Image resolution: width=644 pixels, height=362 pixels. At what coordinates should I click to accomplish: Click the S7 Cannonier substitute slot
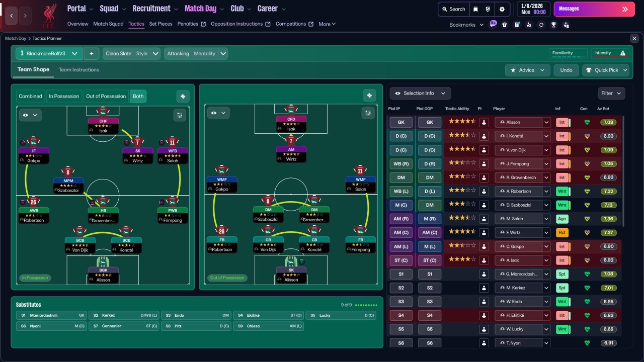click(123, 326)
